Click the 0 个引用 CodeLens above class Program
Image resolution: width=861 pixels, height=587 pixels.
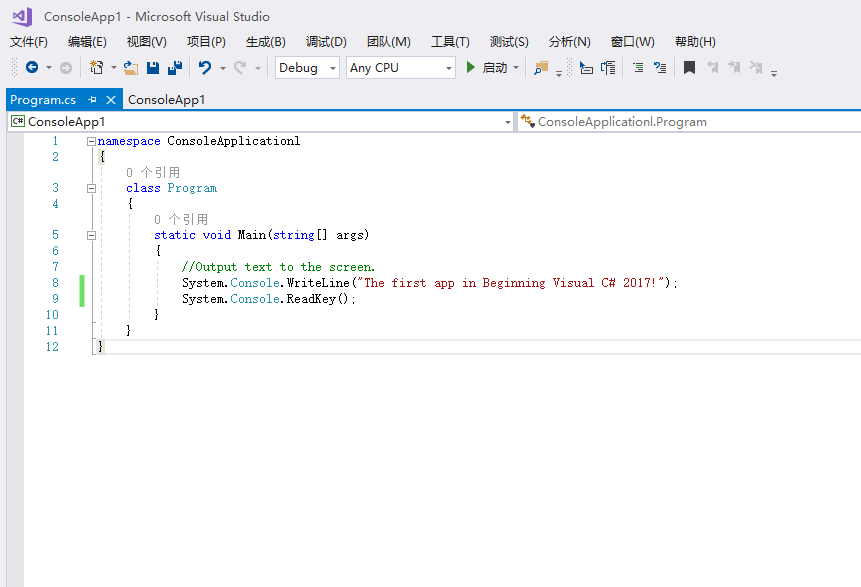153,172
